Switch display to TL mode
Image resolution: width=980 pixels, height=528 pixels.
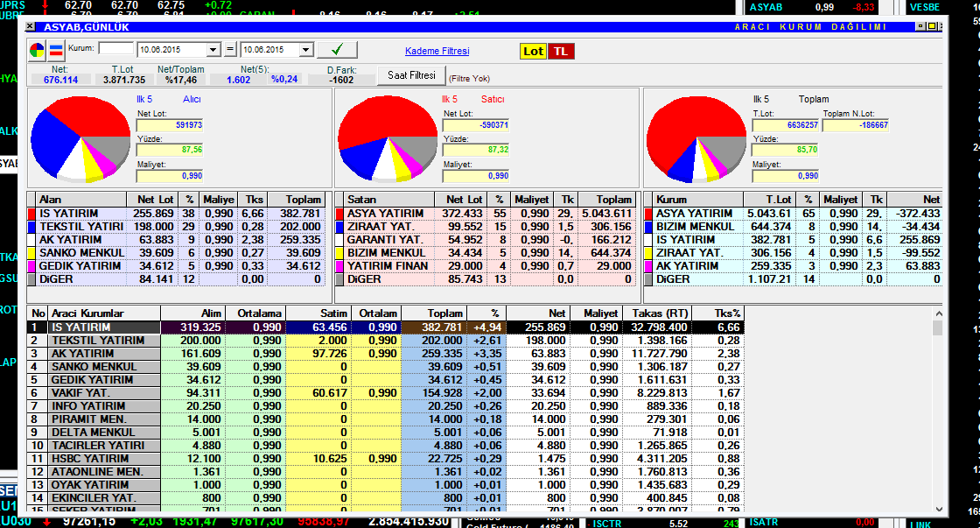point(560,51)
